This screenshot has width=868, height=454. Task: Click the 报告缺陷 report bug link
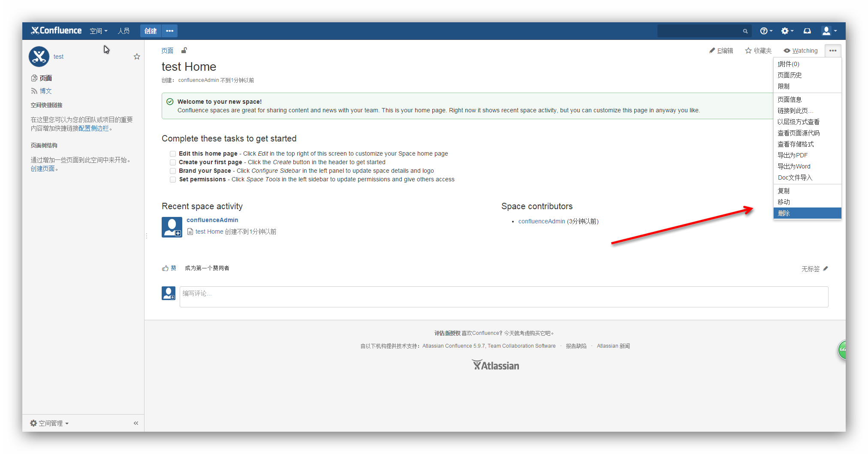click(576, 346)
